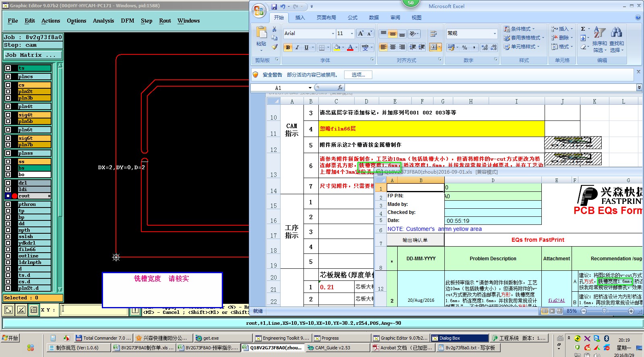Click the Cut scissors icon
Screen dimensions: 644x357
coord(275,29)
